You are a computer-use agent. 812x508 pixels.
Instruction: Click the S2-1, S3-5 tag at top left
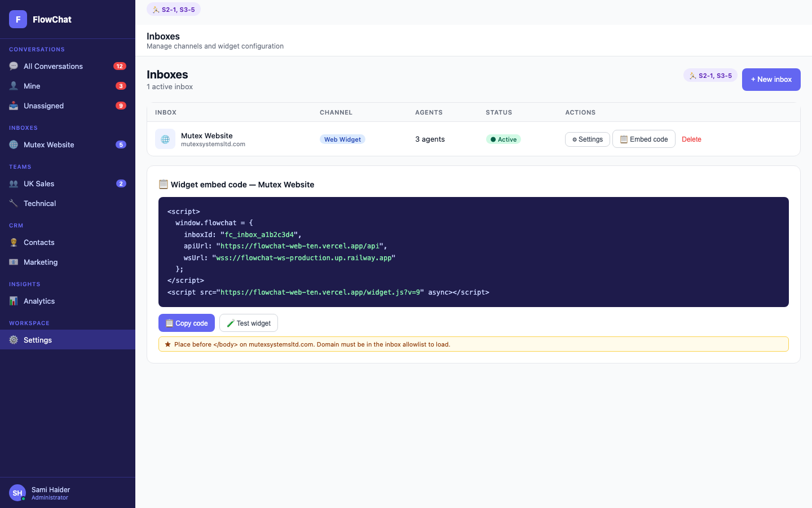(174, 10)
